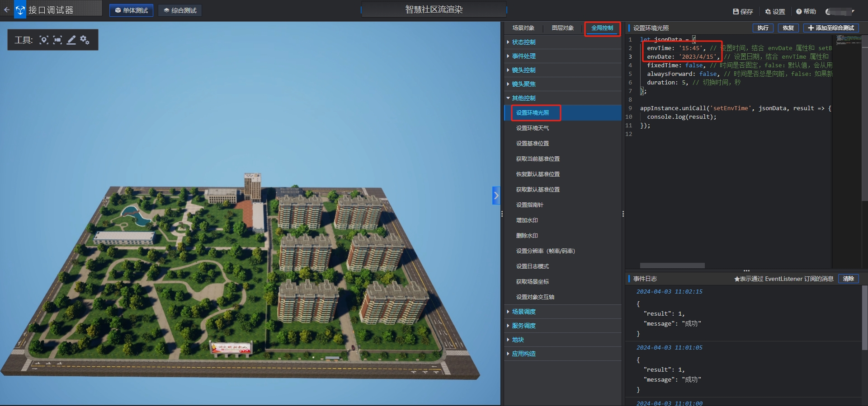Screen dimensions: 868x406
Task: Click the 恢复 restore button
Action: click(x=788, y=28)
